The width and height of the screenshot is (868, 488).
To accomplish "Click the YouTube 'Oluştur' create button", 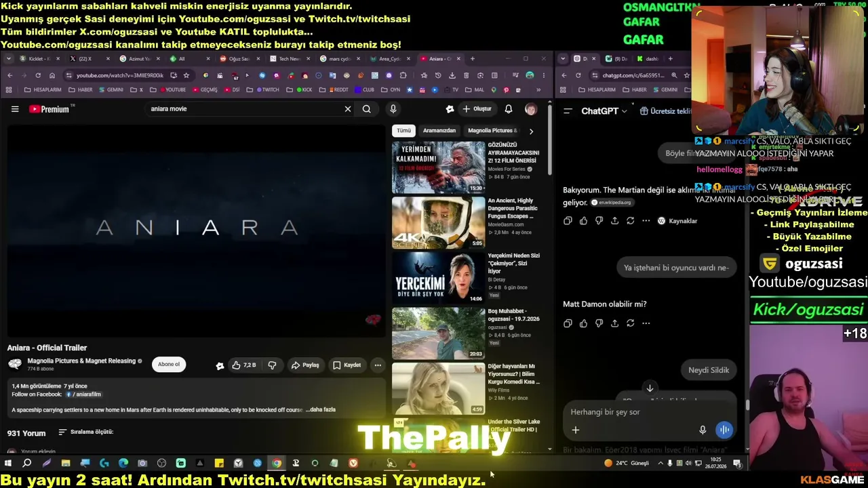I will click(x=477, y=109).
